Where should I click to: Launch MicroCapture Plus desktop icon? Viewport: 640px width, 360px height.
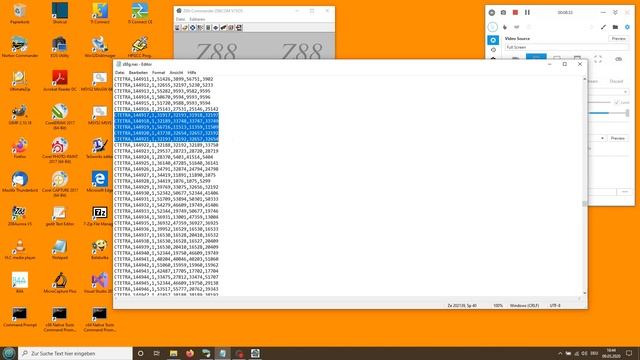click(x=60, y=282)
